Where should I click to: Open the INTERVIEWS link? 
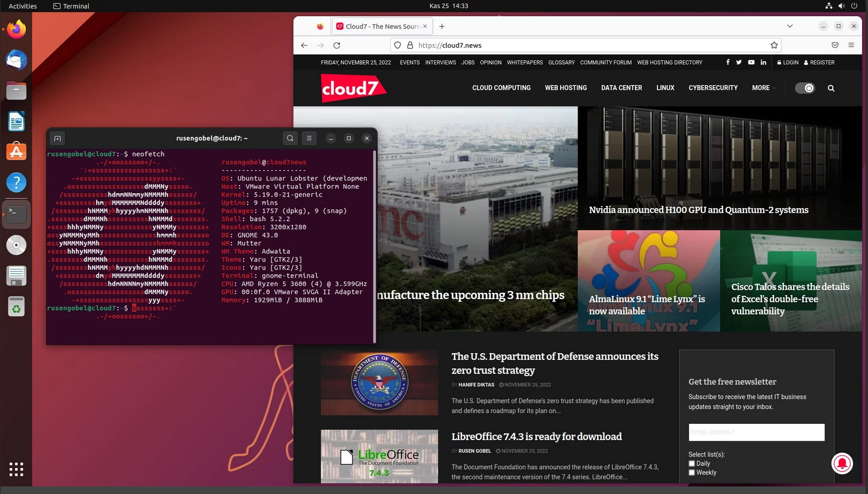[441, 63]
